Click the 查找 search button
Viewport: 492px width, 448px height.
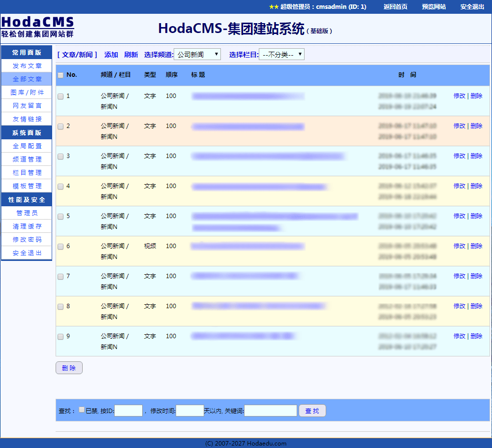click(312, 411)
